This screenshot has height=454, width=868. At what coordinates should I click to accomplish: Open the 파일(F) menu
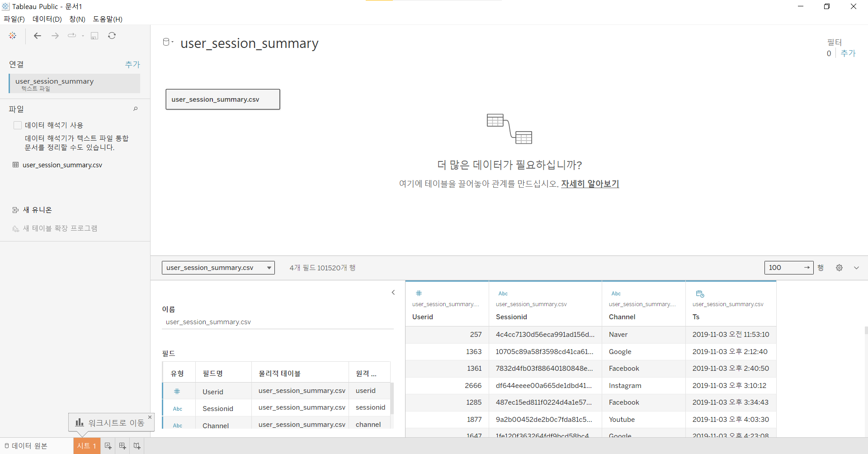[14, 19]
